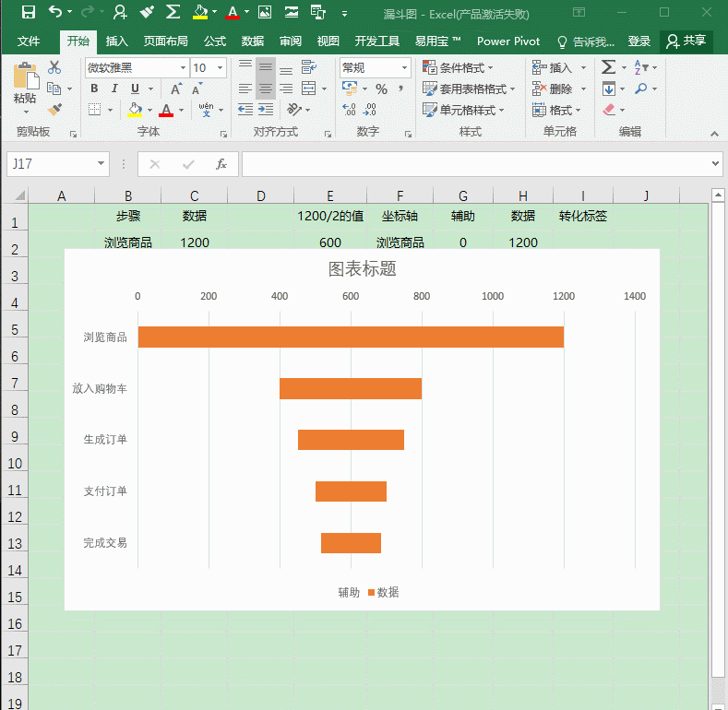The width and height of the screenshot is (728, 710).
Task: Open the 文件 File menu
Action: 29,41
